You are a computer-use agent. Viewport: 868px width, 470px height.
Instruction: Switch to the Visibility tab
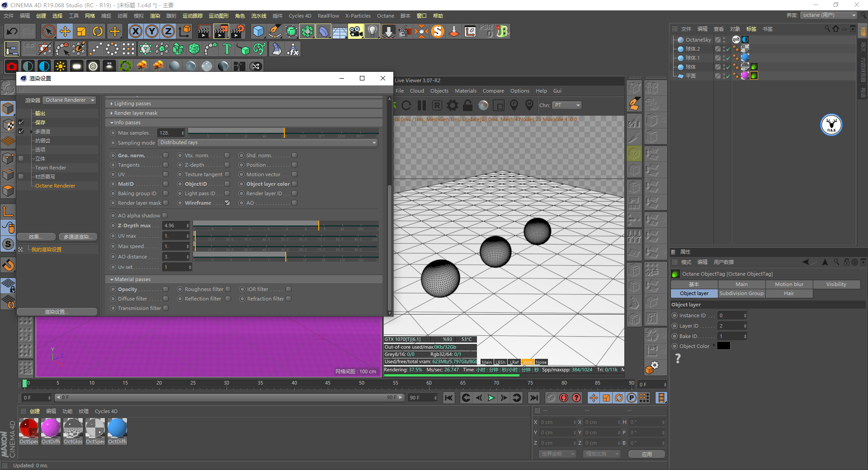pyautogui.click(x=836, y=284)
